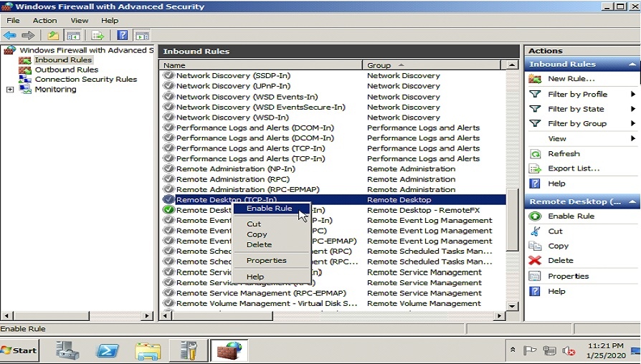
Task: Click the New Rule icon in Actions
Action: pos(535,79)
